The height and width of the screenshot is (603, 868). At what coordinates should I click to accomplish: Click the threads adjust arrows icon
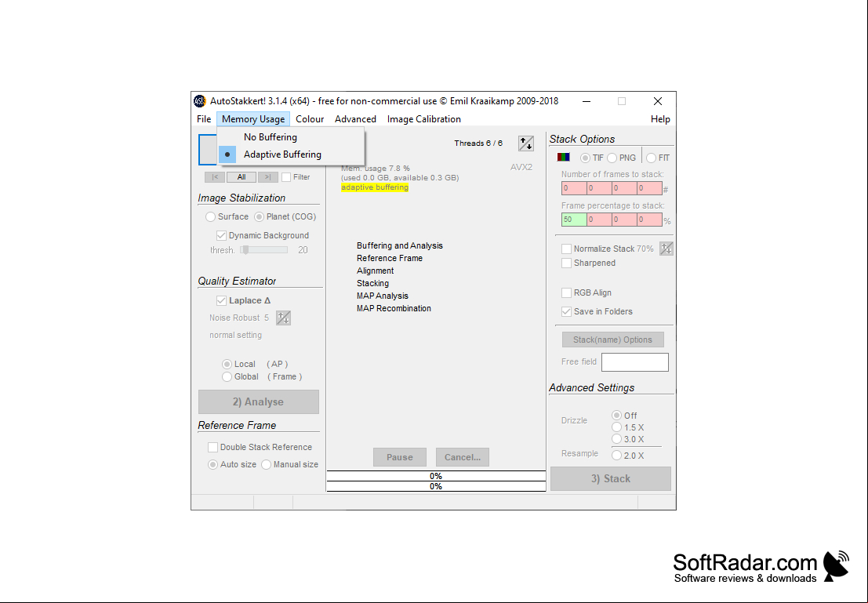[x=526, y=143]
